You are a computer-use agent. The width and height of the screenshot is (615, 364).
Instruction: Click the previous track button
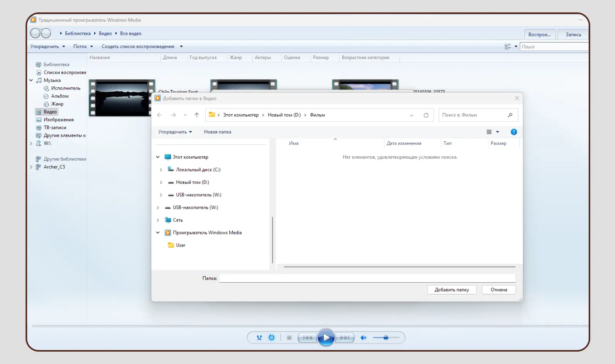tap(308, 338)
